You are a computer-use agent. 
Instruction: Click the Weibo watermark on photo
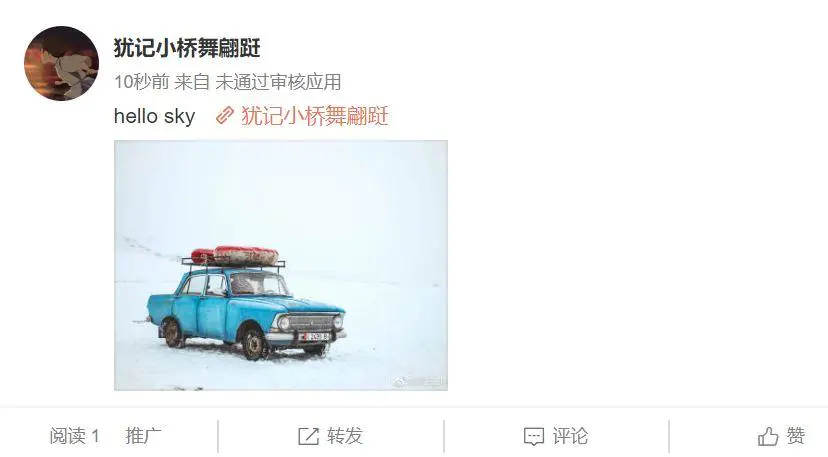click(x=420, y=381)
